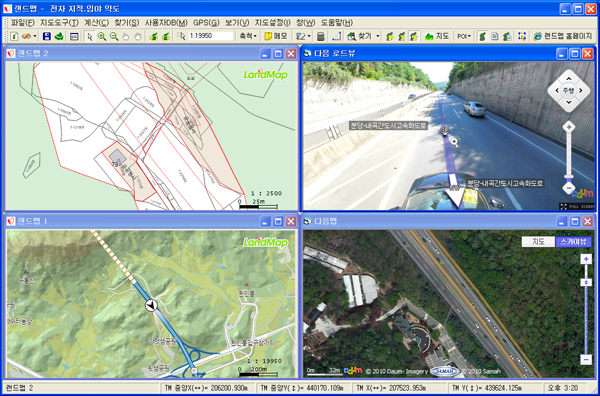Click the selection box handles icon
The height and width of the screenshot is (396, 600).
tap(522, 36)
